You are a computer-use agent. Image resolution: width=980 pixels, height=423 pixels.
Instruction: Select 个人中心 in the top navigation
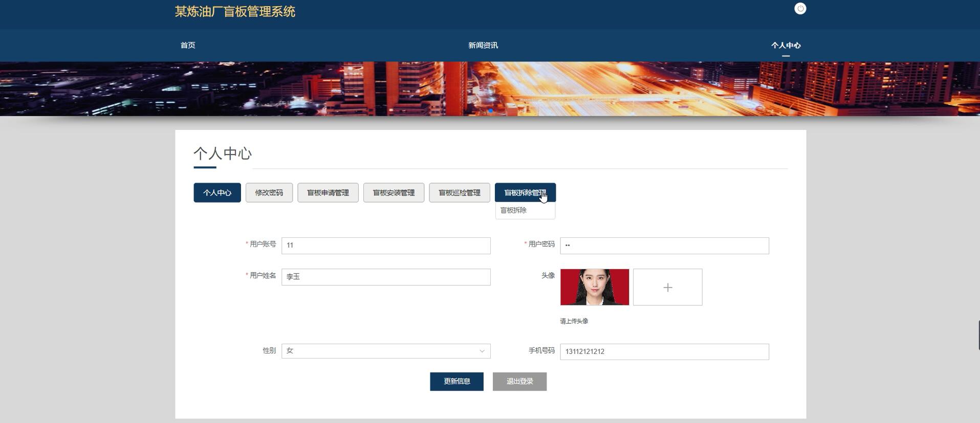tap(786, 45)
